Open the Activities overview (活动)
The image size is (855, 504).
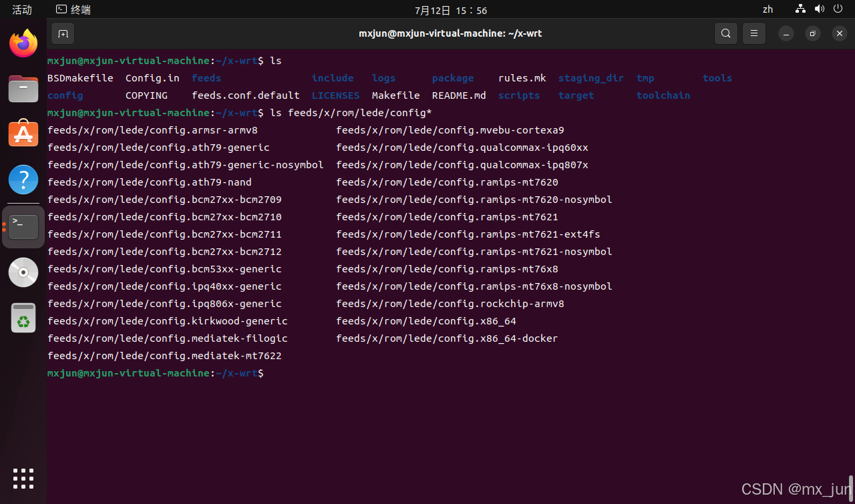coord(22,9)
